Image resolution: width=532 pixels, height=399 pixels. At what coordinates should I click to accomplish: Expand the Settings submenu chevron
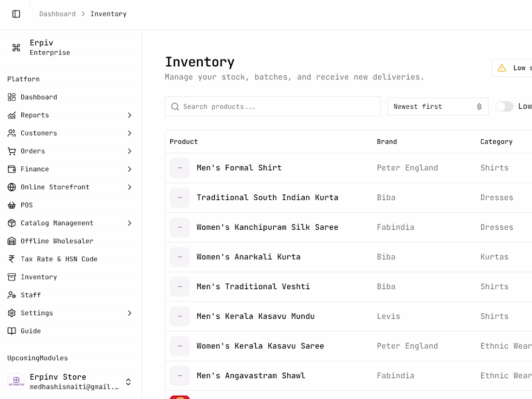pos(129,313)
